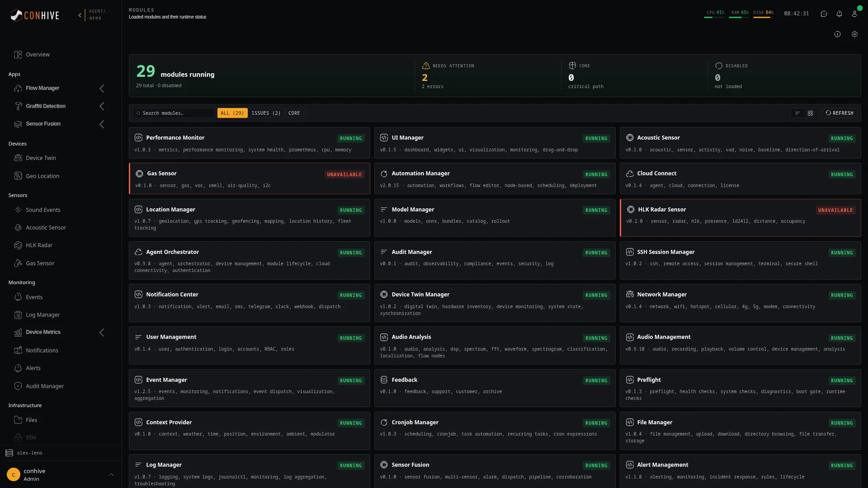Open the Alert Management module card

(x=741, y=471)
